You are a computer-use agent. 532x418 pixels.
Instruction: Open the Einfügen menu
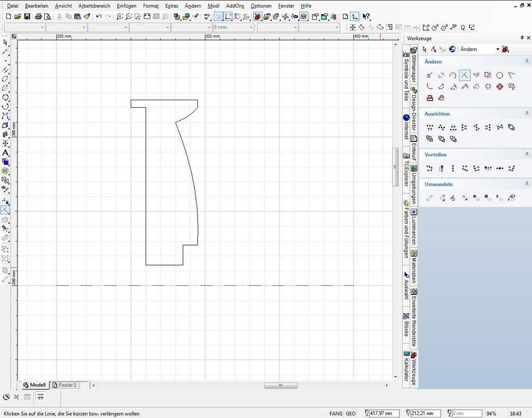(x=126, y=6)
